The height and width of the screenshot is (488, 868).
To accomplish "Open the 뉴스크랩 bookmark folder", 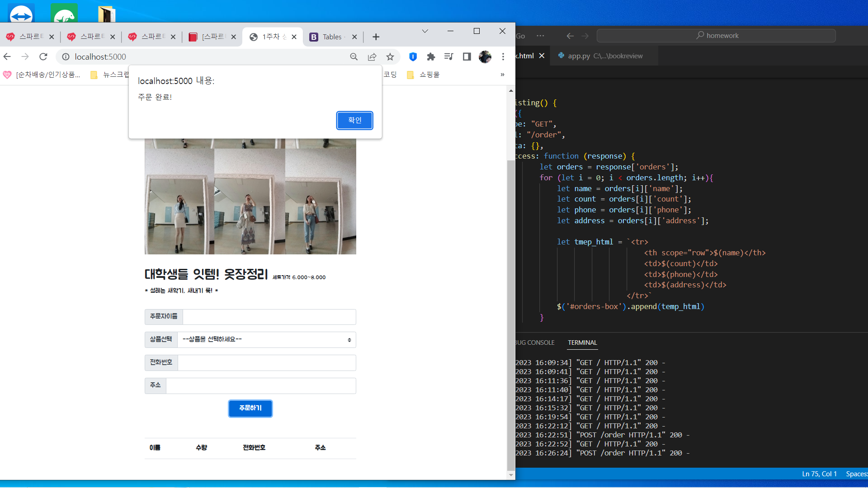I will coord(110,75).
